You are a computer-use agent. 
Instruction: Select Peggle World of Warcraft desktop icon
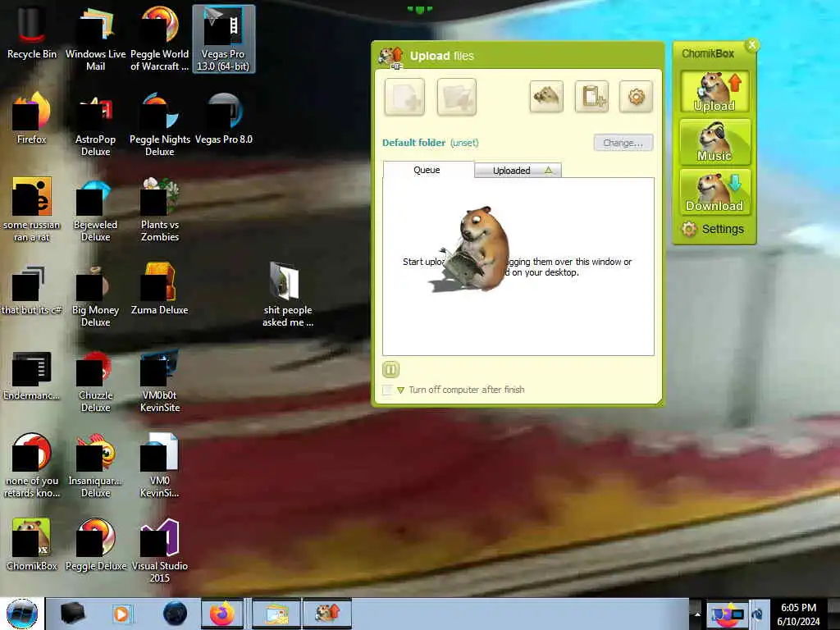click(x=160, y=39)
